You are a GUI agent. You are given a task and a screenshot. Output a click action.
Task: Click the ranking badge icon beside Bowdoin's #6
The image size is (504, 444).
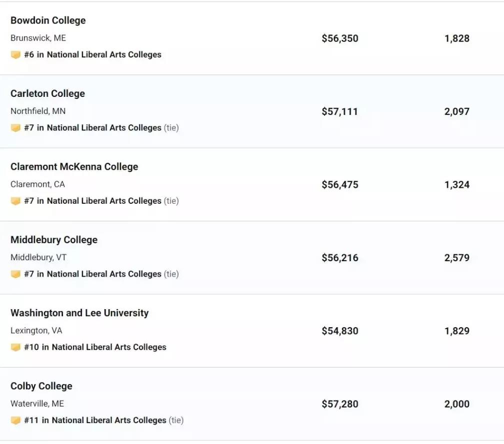pos(15,55)
